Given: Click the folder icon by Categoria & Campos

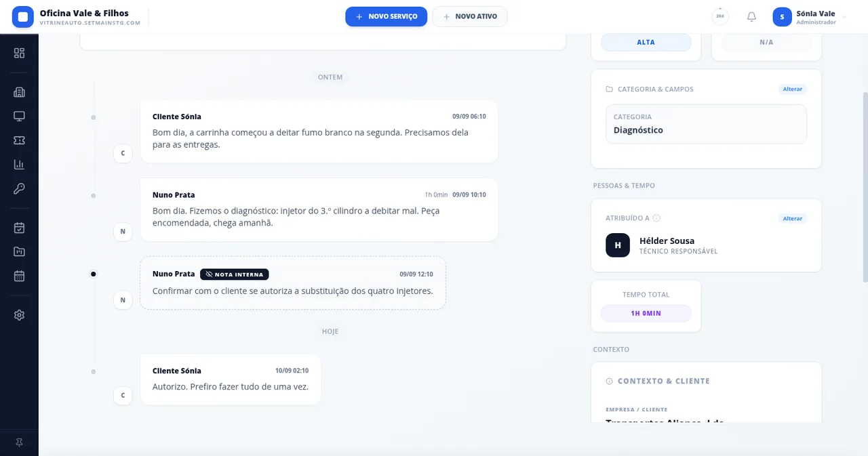Looking at the screenshot, I should pyautogui.click(x=609, y=89).
